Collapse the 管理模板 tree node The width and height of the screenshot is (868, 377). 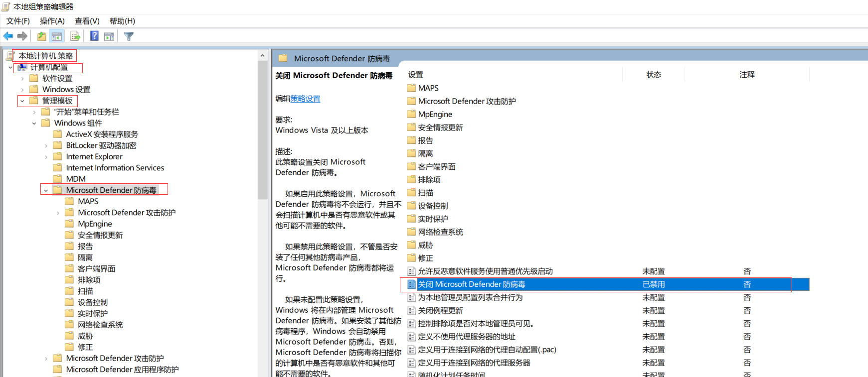pyautogui.click(x=22, y=101)
